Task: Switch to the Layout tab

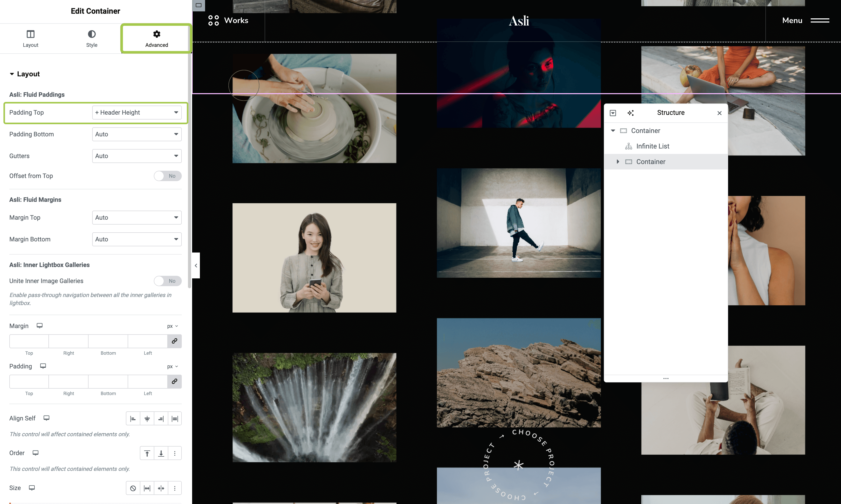Action: point(30,38)
